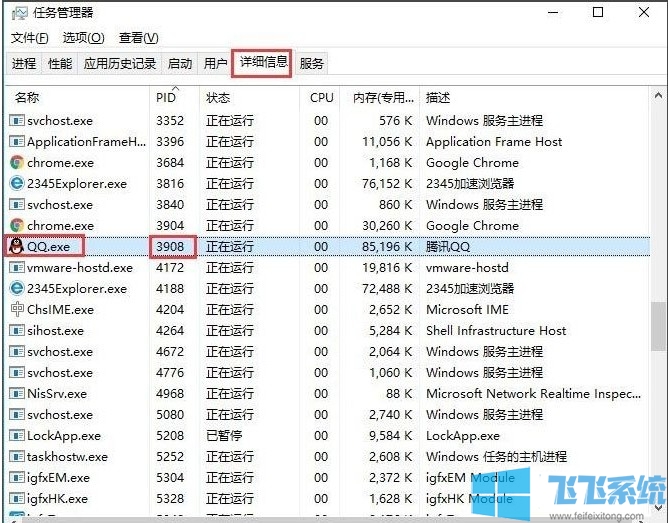Sort by the PID column header
The image size is (668, 523).
(174, 98)
